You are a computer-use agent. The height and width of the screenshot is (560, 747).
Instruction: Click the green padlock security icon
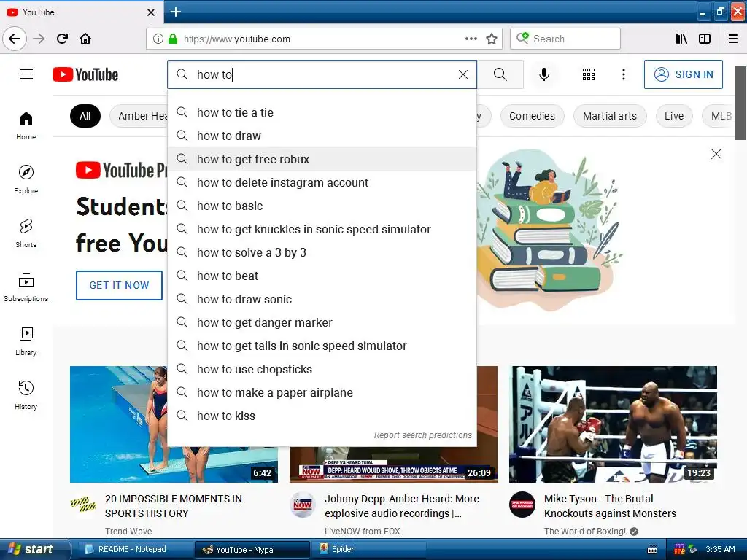tap(173, 39)
